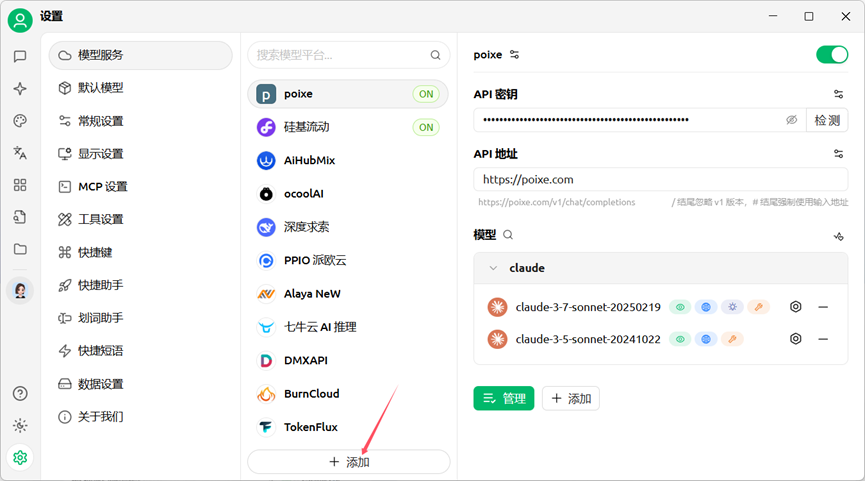
Task: Open API address settings icon
Action: (x=839, y=154)
